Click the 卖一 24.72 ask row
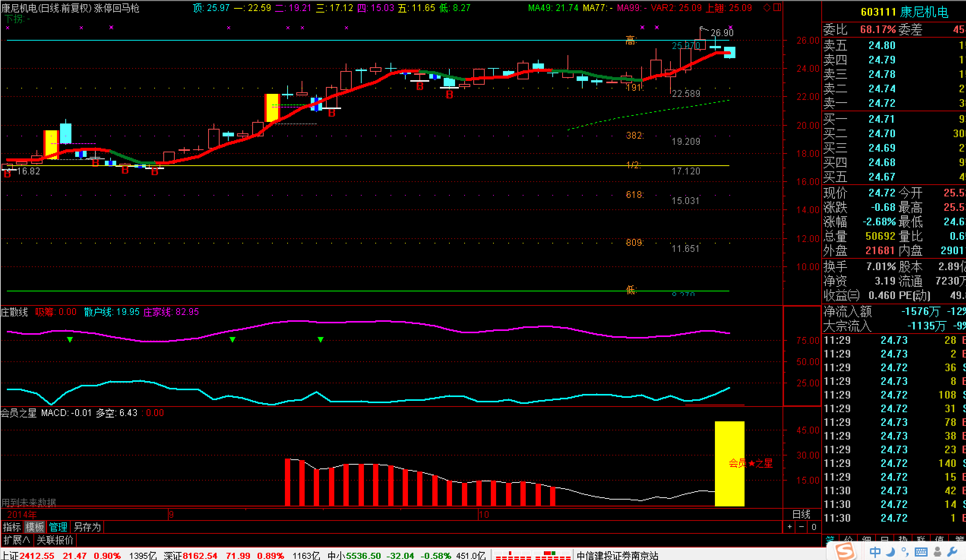 pyautogui.click(x=894, y=103)
